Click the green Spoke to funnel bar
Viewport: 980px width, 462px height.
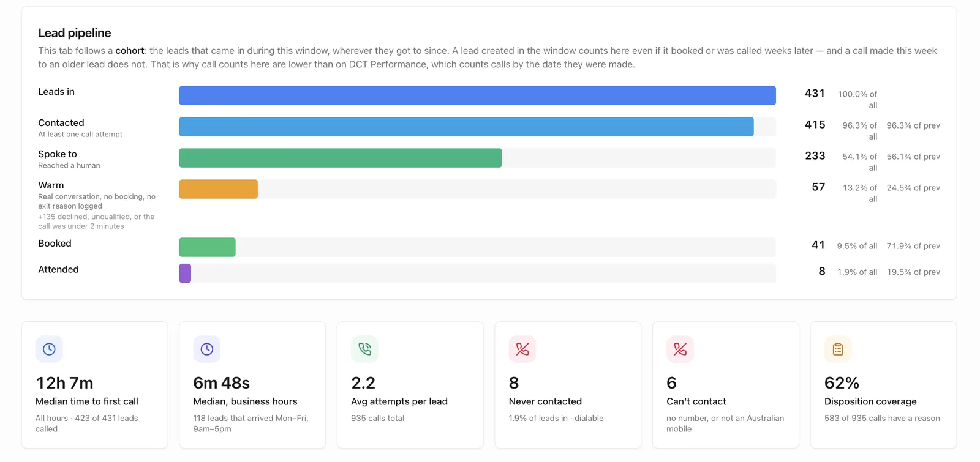[x=341, y=158]
